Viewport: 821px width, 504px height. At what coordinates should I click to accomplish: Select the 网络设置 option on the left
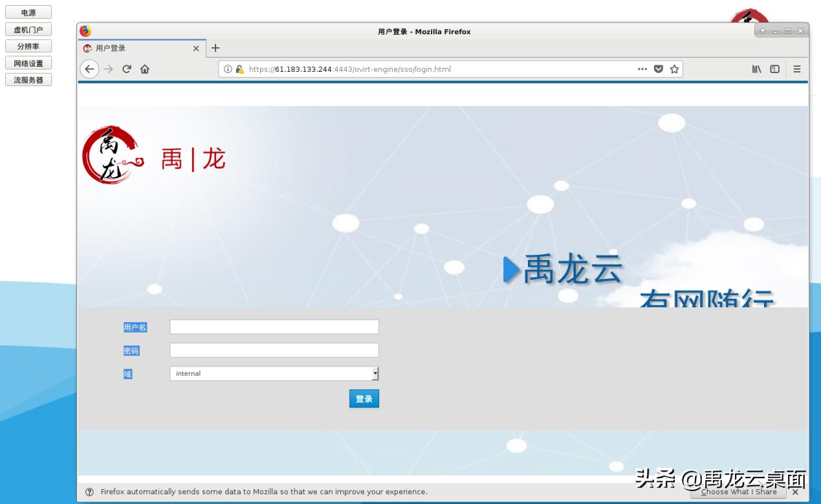click(x=28, y=62)
